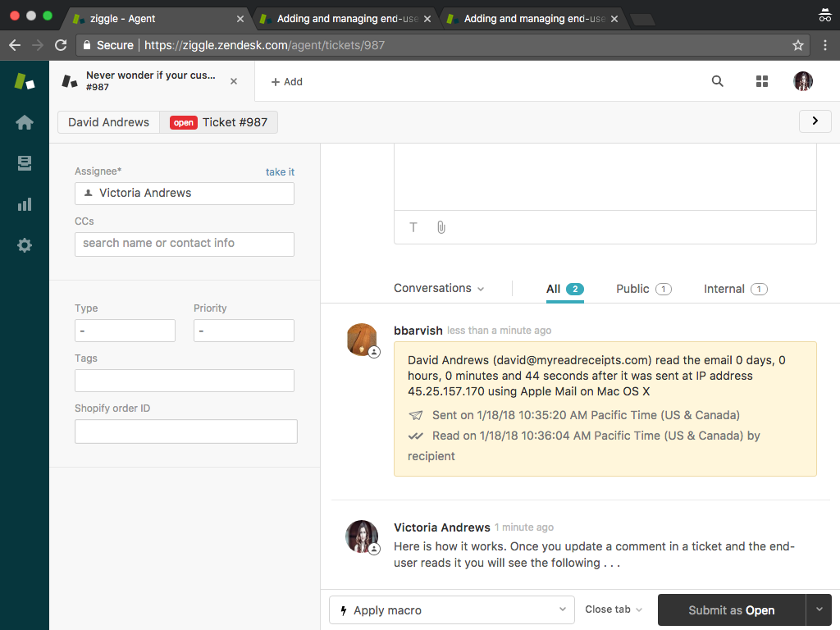Open Zendesk search

pyautogui.click(x=717, y=81)
